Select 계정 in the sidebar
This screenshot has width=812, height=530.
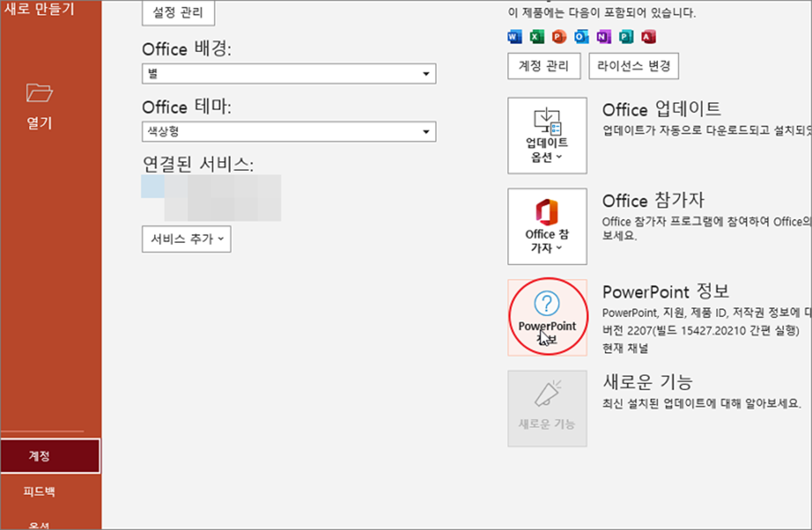point(51,456)
